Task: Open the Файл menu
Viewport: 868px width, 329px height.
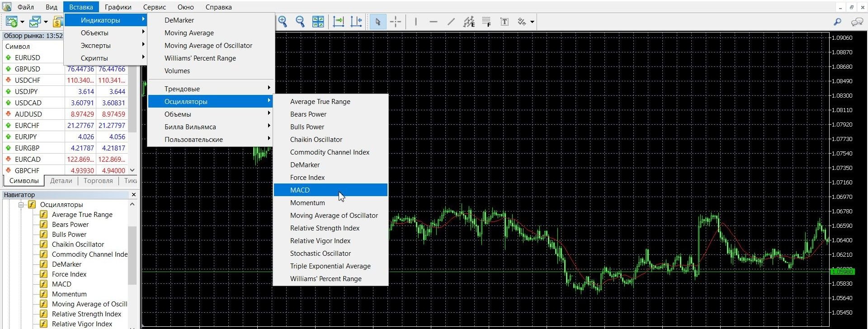Action: coord(26,7)
